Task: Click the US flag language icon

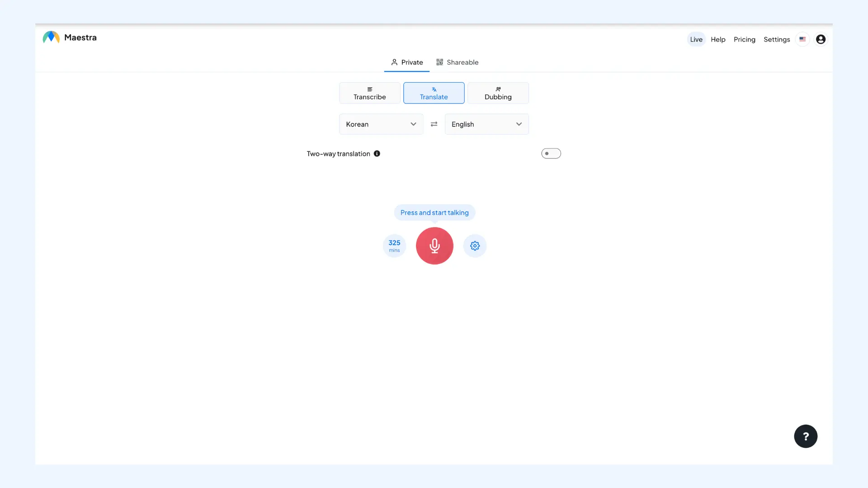Action: 802,39
